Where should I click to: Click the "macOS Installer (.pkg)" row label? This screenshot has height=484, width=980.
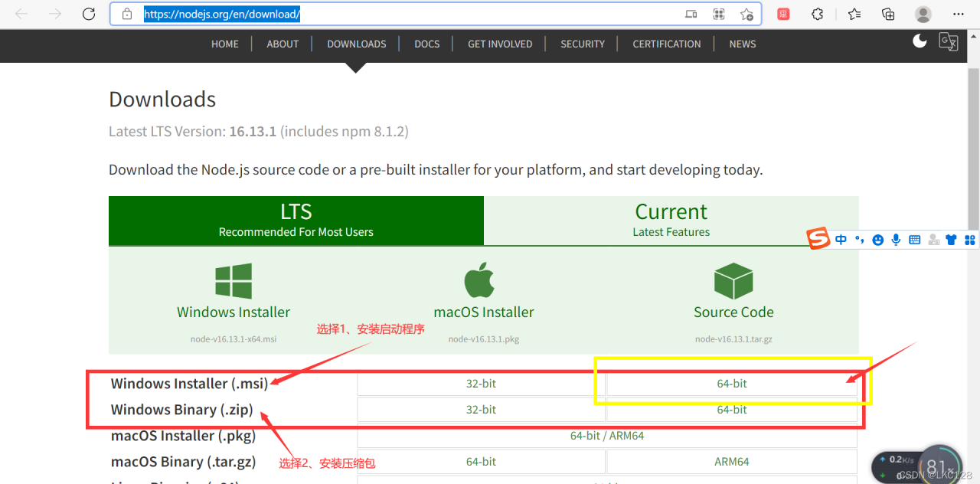coord(184,436)
